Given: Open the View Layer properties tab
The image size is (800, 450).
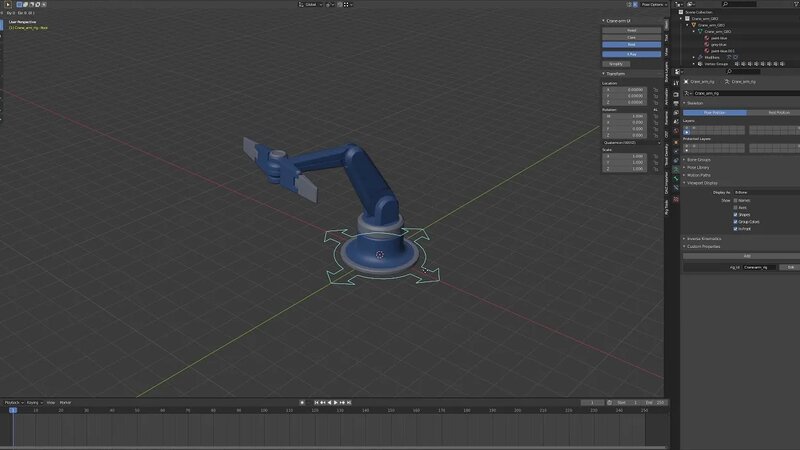Looking at the screenshot, I should (x=676, y=113).
